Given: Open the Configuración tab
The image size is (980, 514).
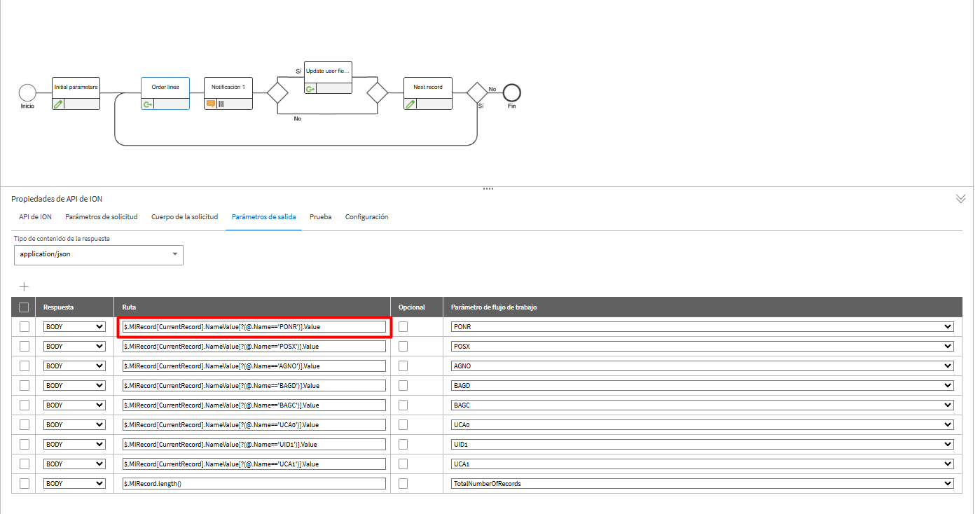Looking at the screenshot, I should (366, 217).
